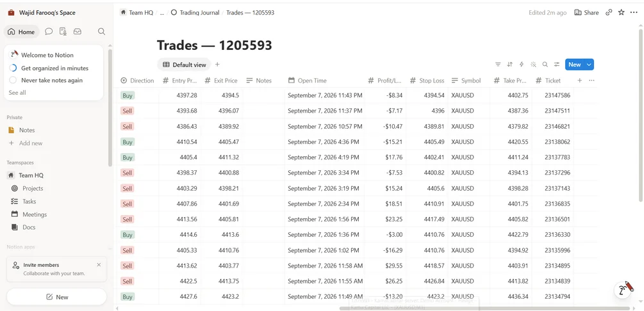Open the chat bubble icon in the sidebar
Screen dimensions: 644x311
point(49,31)
